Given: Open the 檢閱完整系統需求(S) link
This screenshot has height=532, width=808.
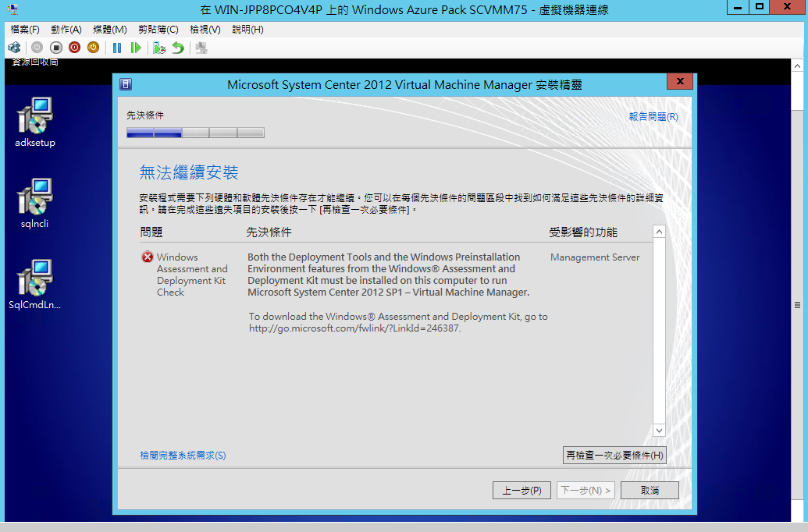Looking at the screenshot, I should point(183,456).
